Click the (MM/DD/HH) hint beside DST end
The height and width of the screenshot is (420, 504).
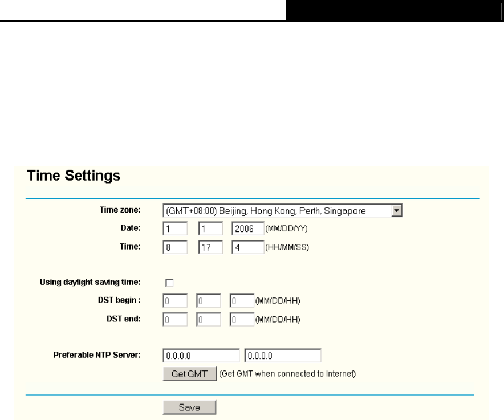click(x=278, y=320)
